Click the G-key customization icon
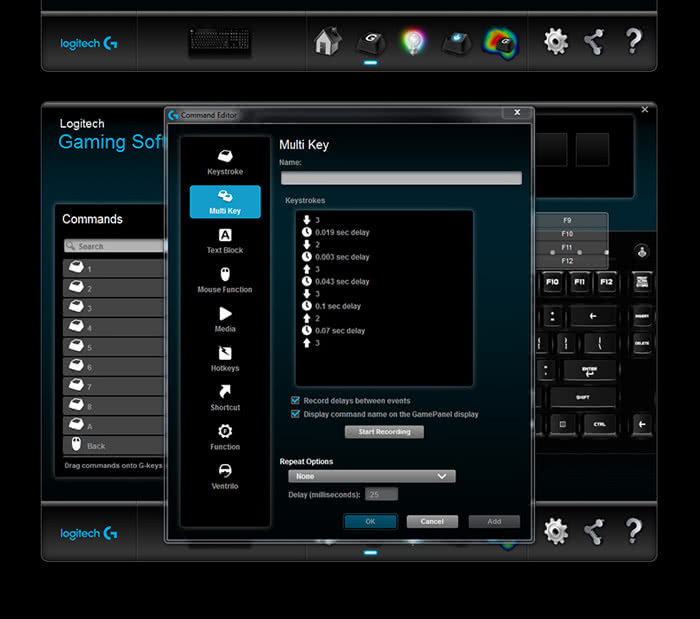Image resolution: width=700 pixels, height=619 pixels. pos(370,42)
